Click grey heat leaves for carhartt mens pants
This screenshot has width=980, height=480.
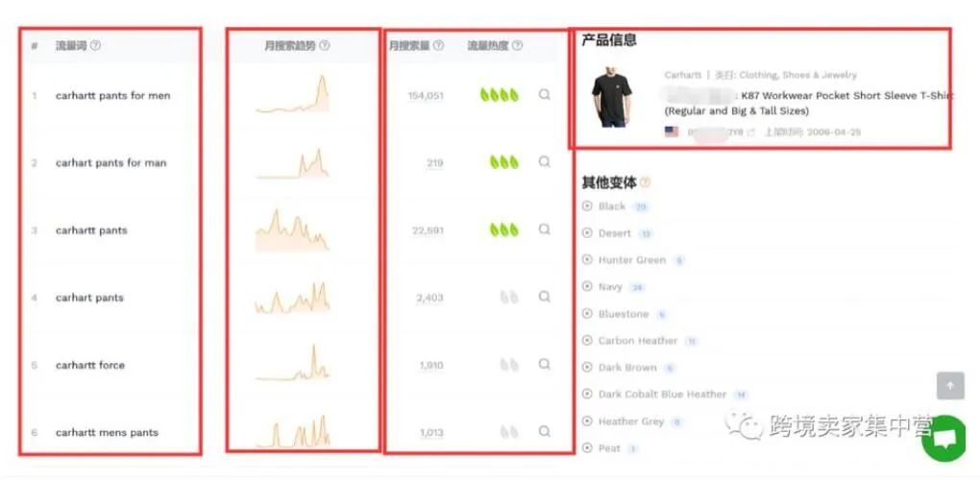coord(509,431)
